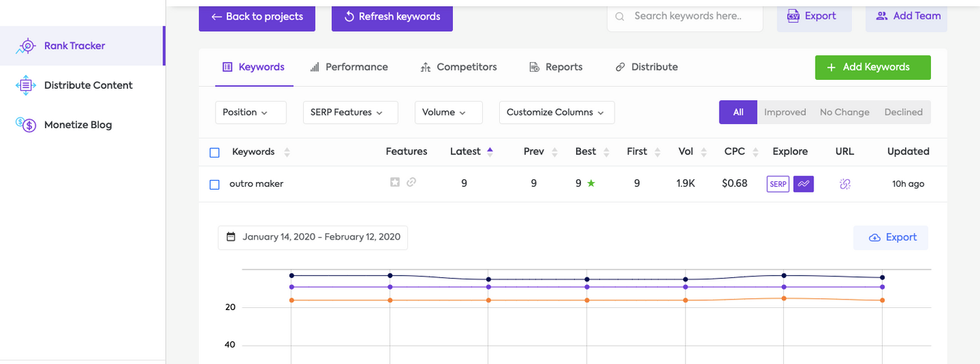Screen dimensions: 980x364
Task: Open the SERP Features dropdown
Action: 350,112
